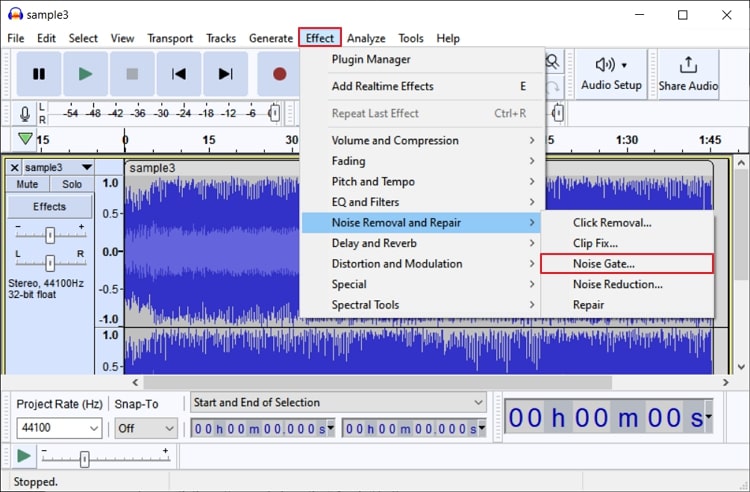Click the horizontal scrollbar thumb
Image resolution: width=750 pixels, height=492 pixels.
377,382
